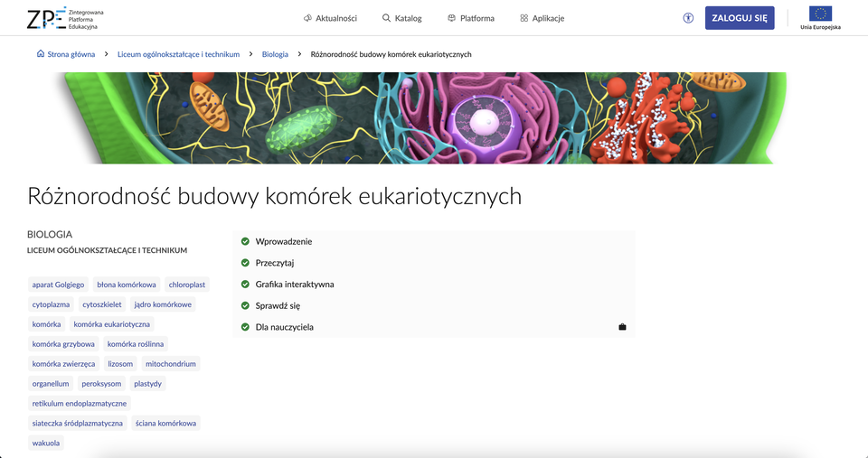The image size is (868, 458).
Task: Click the cell illustration banner image
Action: coord(420,118)
